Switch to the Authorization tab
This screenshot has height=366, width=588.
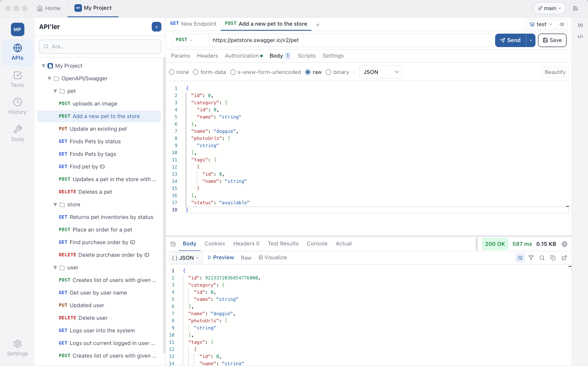coord(244,56)
